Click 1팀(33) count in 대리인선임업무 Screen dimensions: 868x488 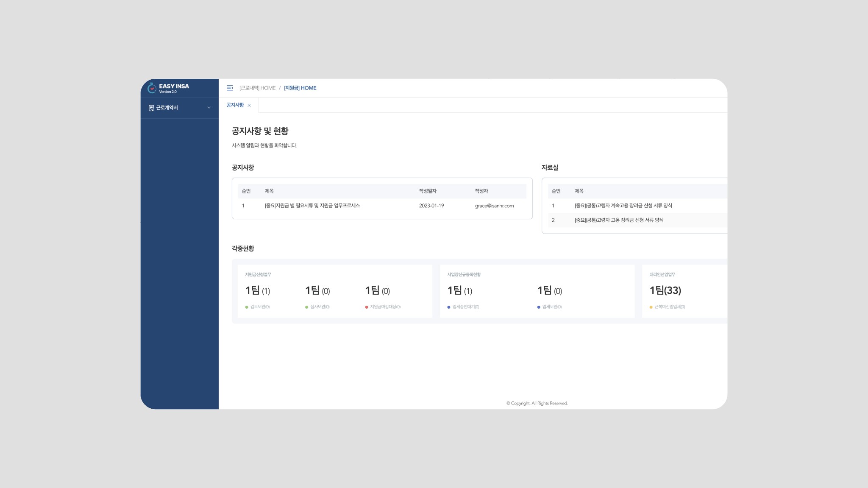665,290
